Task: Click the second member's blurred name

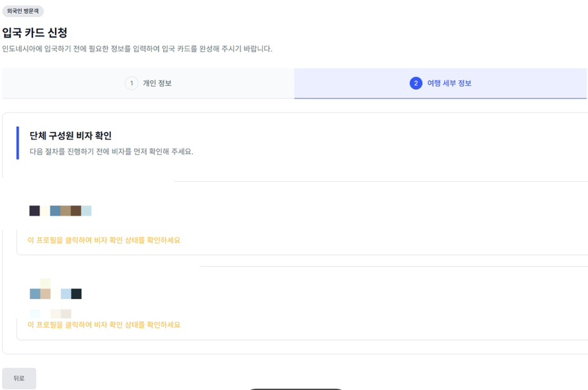Action: tap(55, 294)
